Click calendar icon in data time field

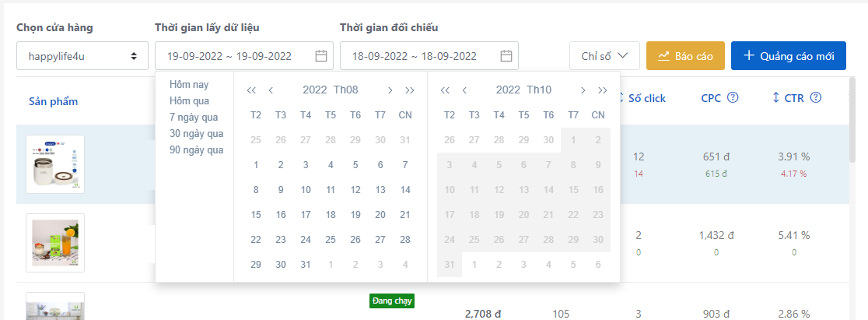321,56
